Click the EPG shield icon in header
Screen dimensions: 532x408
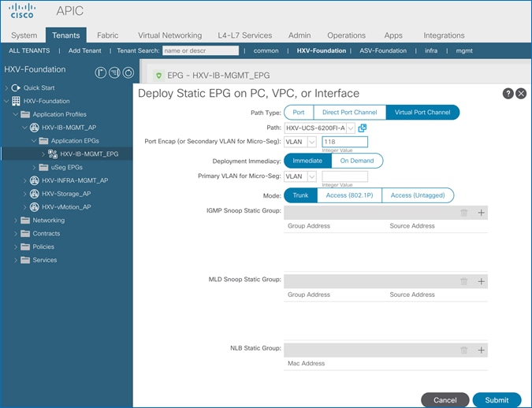coord(158,76)
